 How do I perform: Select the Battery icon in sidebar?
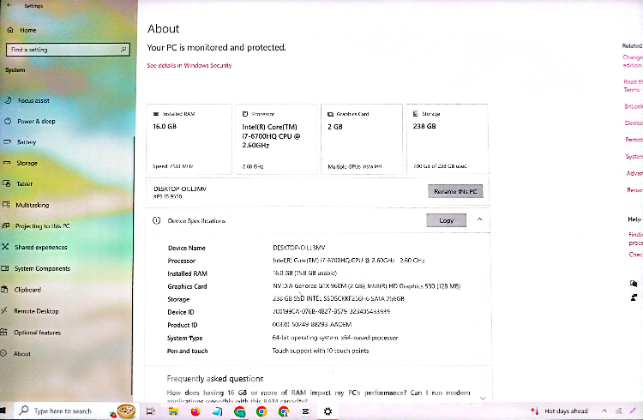point(8,142)
